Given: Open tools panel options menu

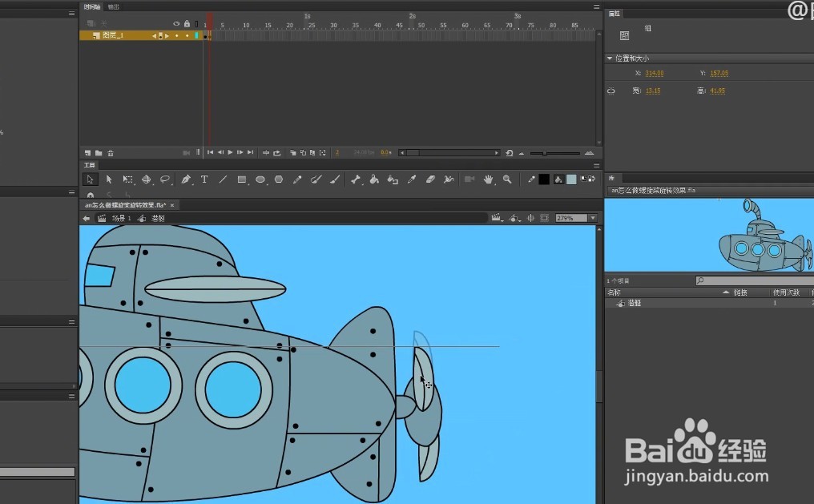Looking at the screenshot, I should tap(597, 165).
